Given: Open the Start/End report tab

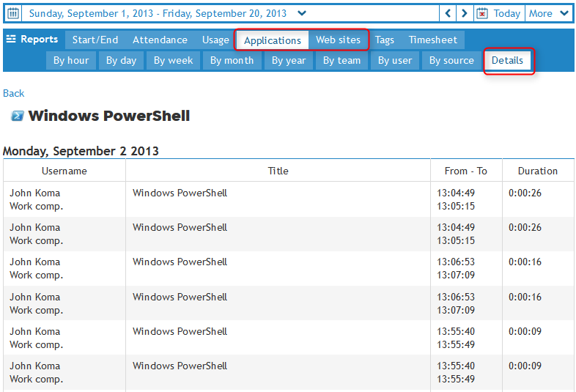Looking at the screenshot, I should 95,40.
